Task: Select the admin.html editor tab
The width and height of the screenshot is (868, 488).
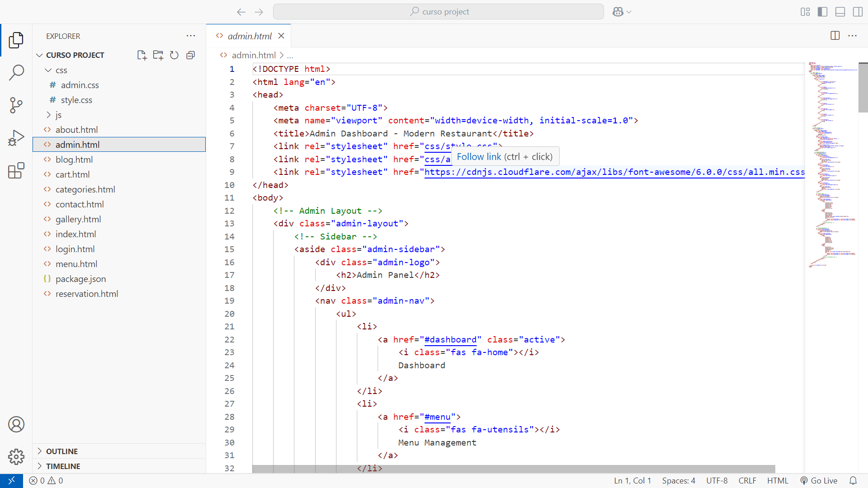Action: (x=249, y=36)
